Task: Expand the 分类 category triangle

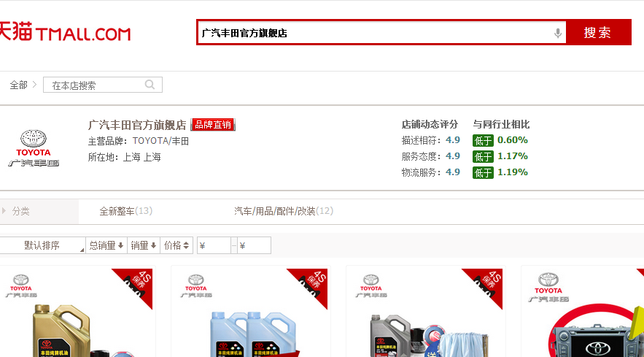Action: point(4,211)
